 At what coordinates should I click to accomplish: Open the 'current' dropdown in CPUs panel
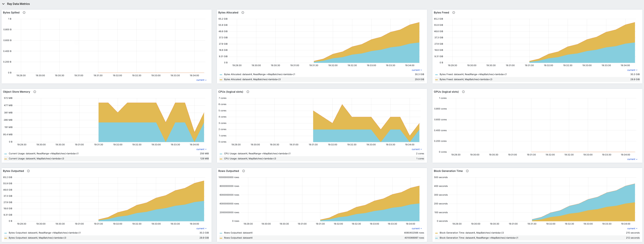coord(417,149)
